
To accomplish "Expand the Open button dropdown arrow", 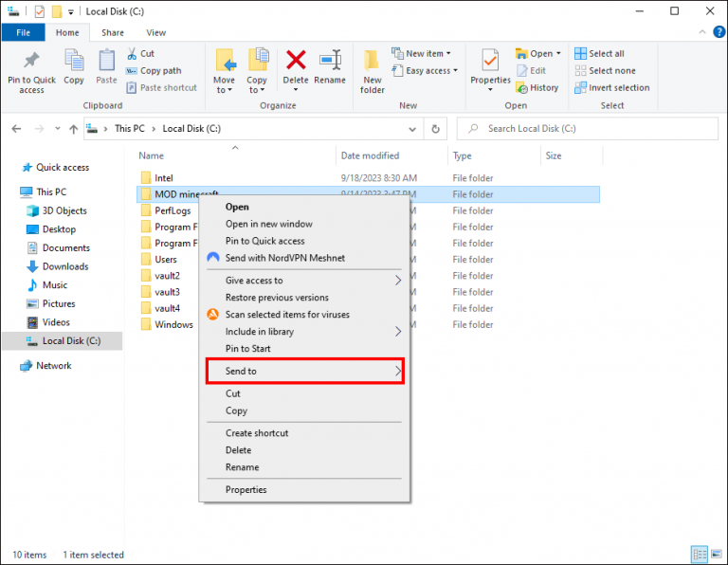I will [558, 53].
